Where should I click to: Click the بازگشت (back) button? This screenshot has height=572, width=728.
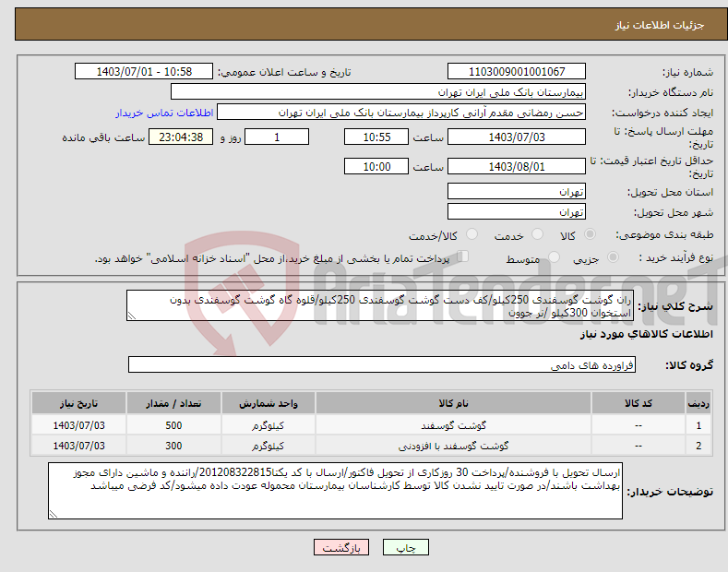coord(341,547)
